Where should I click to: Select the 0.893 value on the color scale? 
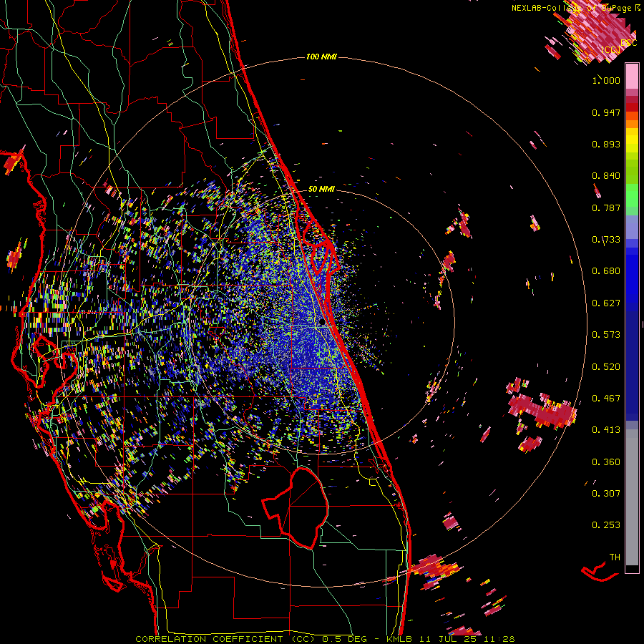click(x=606, y=144)
